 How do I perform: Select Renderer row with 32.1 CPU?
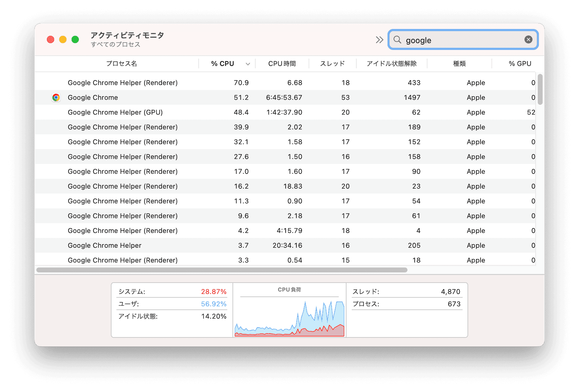coord(285,142)
